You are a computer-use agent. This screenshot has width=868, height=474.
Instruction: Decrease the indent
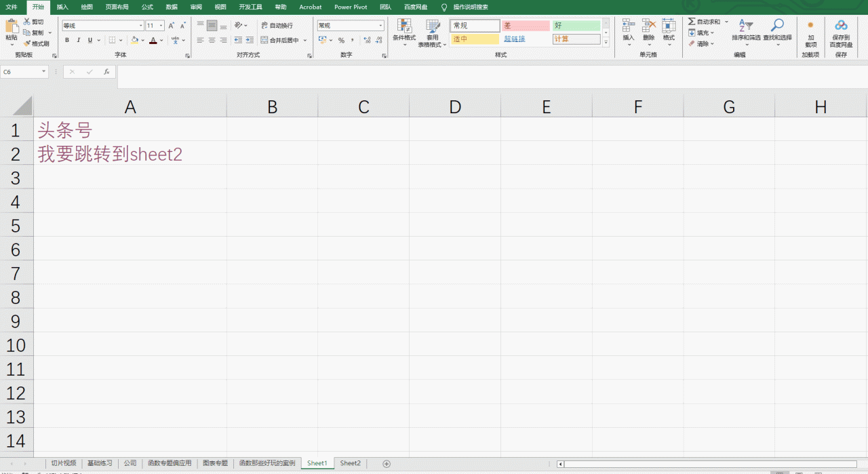pos(237,40)
